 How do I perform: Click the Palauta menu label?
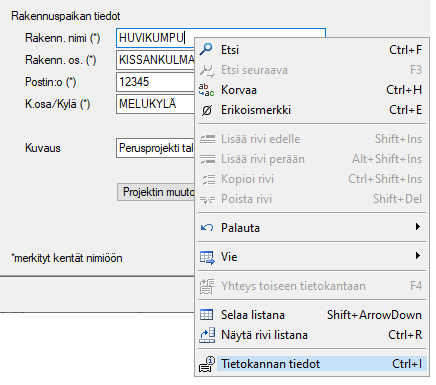pyautogui.click(x=240, y=228)
